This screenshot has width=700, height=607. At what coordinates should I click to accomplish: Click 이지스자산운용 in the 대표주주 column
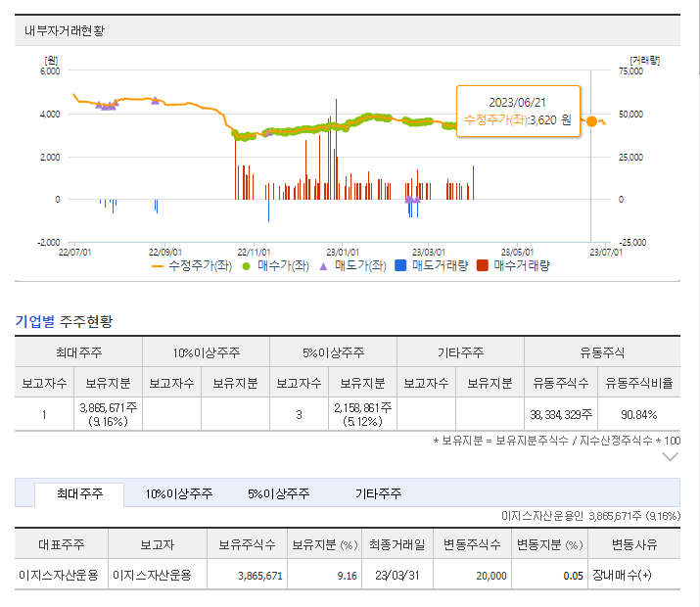(59, 575)
